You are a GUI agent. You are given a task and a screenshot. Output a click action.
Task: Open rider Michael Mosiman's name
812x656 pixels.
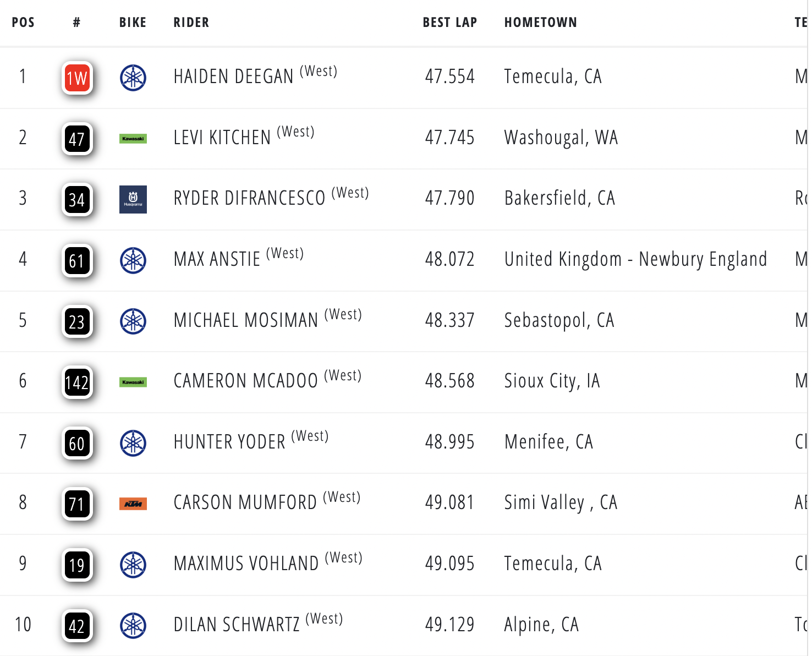(x=246, y=320)
